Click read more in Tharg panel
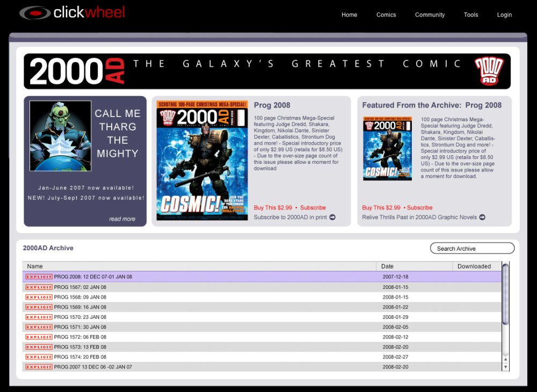The image size is (537, 392). [x=122, y=219]
